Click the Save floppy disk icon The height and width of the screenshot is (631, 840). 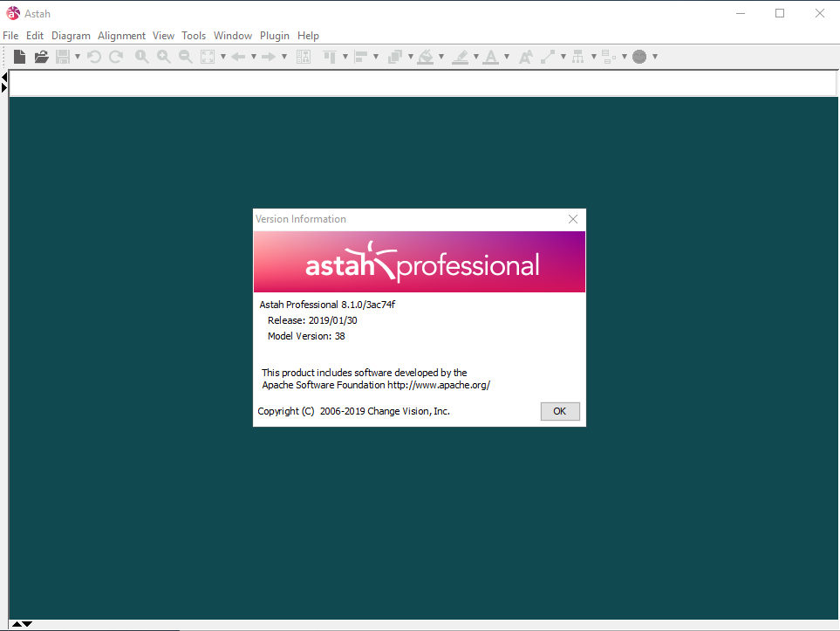(x=63, y=56)
